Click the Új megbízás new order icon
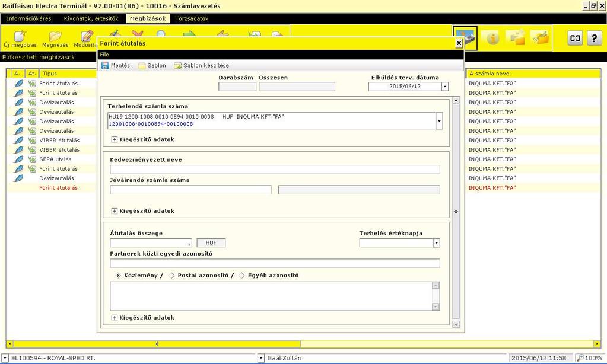This screenshot has height=364, width=607. click(20, 36)
